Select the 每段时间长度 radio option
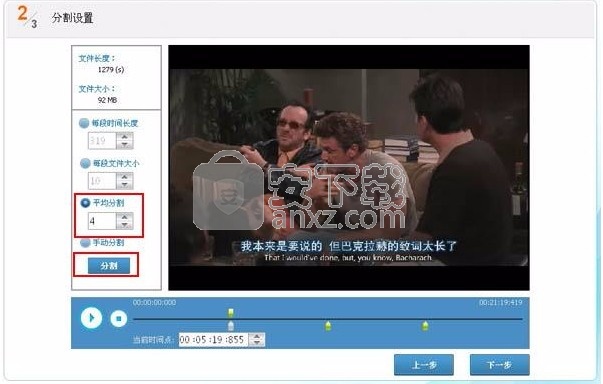 84,123
